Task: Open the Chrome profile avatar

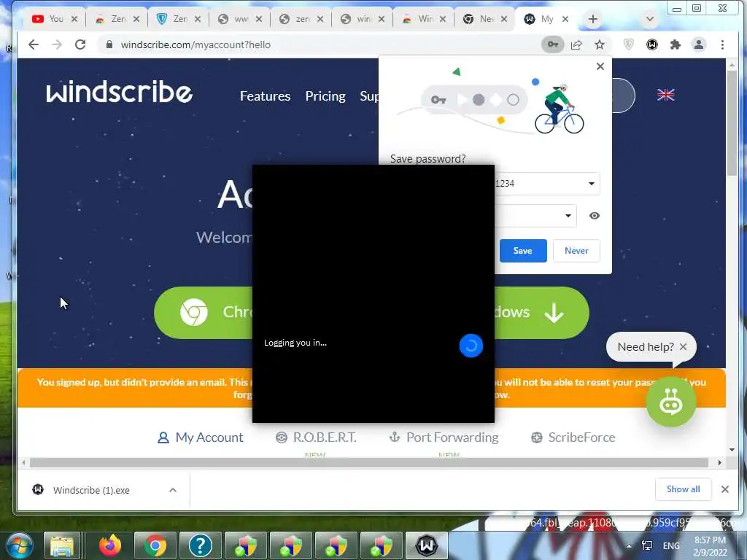Action: coord(699,44)
